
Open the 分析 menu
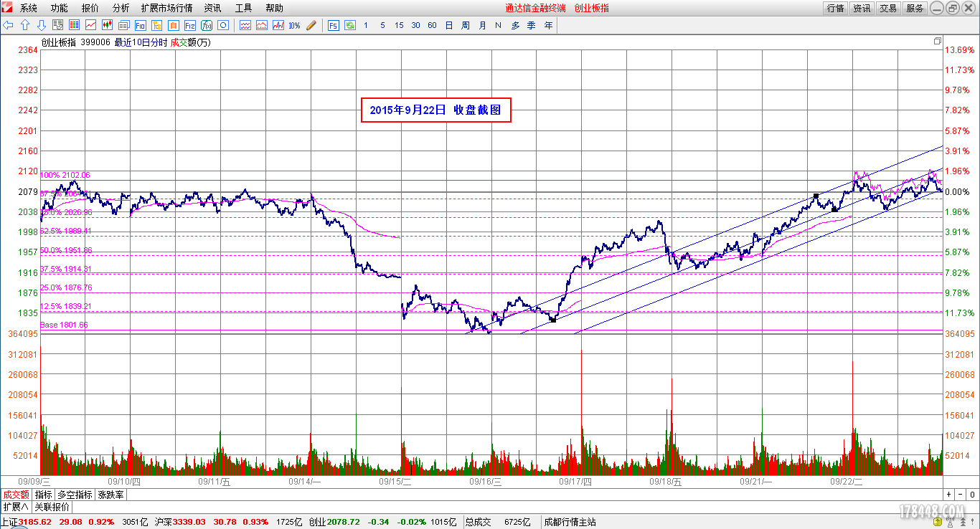click(x=121, y=8)
